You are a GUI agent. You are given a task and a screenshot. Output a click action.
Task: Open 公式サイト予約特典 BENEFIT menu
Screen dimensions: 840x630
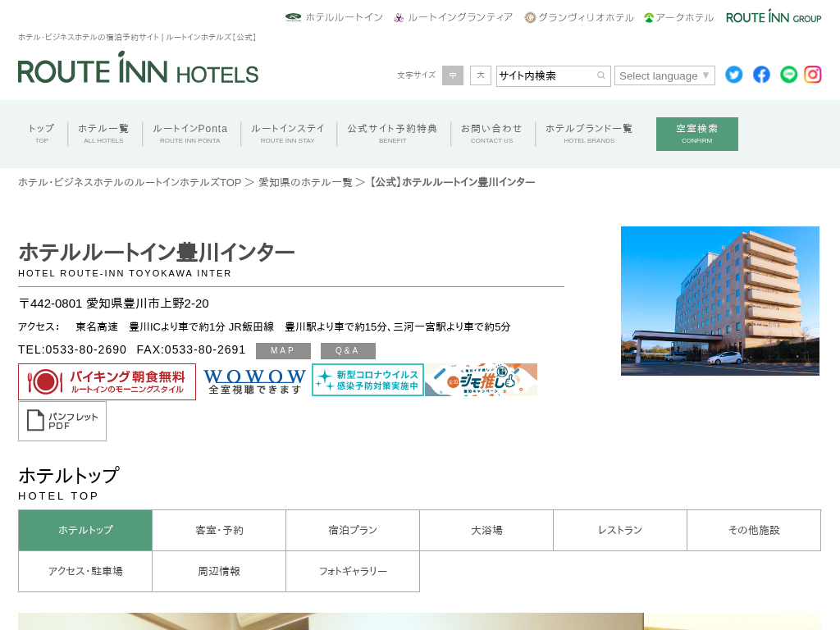click(x=393, y=134)
